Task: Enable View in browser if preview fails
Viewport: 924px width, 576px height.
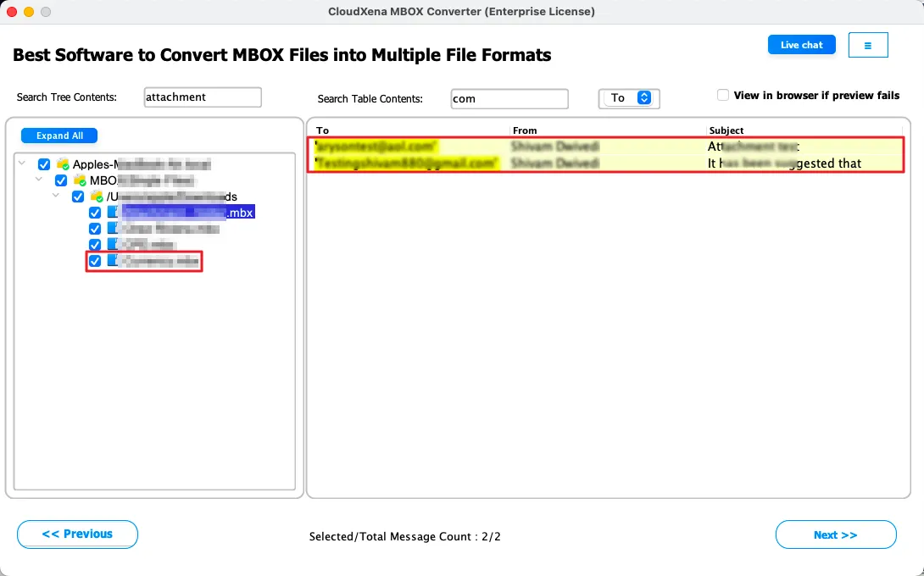Action: 723,95
